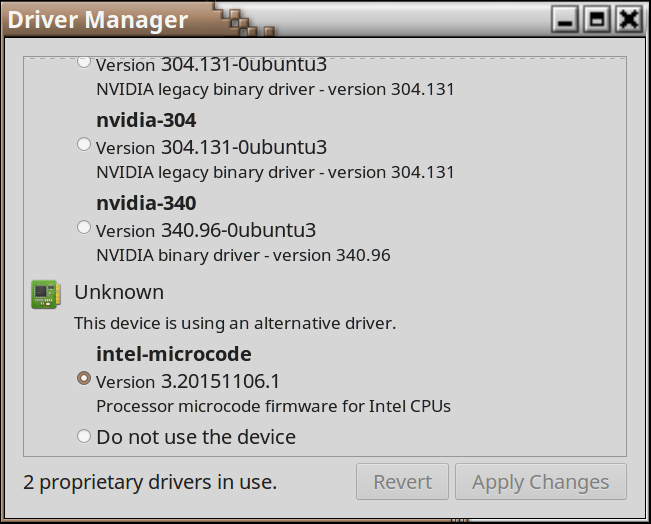Select "Do not use the device" option

84,435
